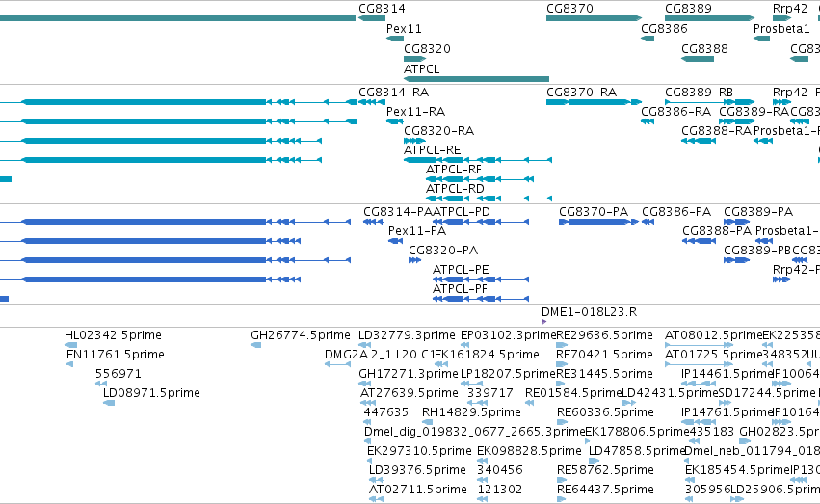Open the 121302 EST label

(x=500, y=490)
